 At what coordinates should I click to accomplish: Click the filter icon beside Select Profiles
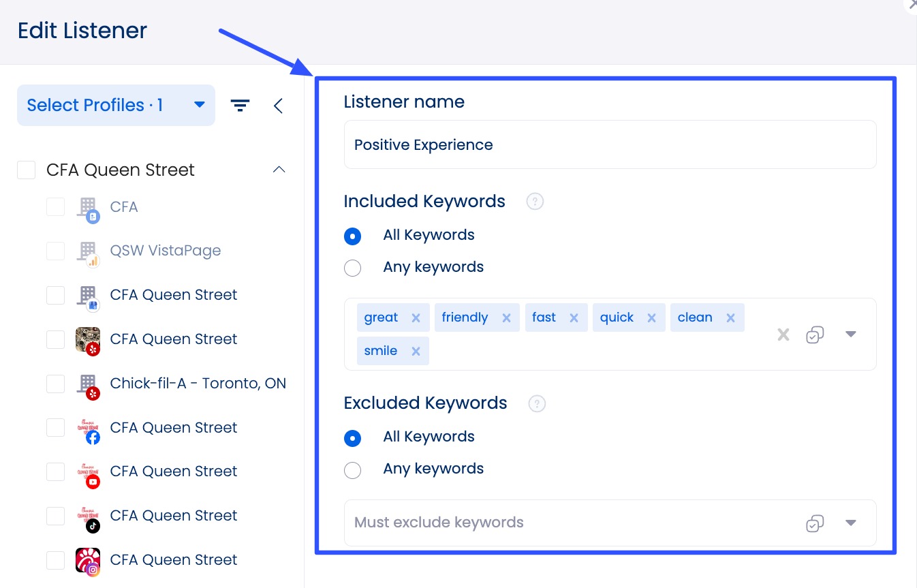point(240,106)
